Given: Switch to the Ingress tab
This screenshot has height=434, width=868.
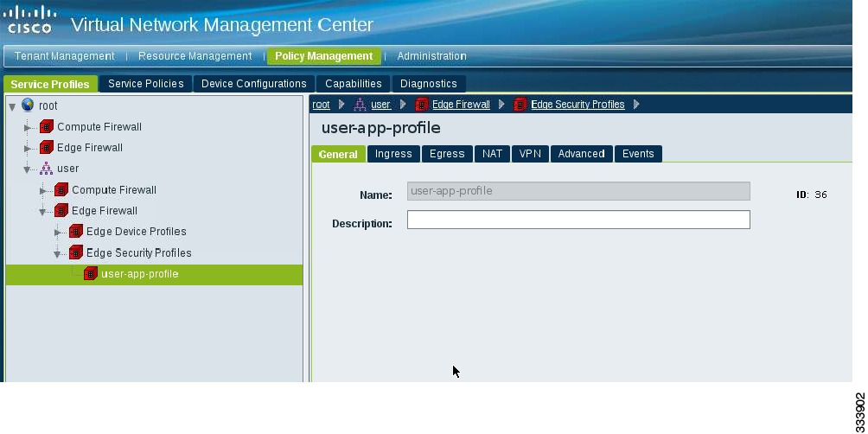Looking at the screenshot, I should pyautogui.click(x=393, y=154).
